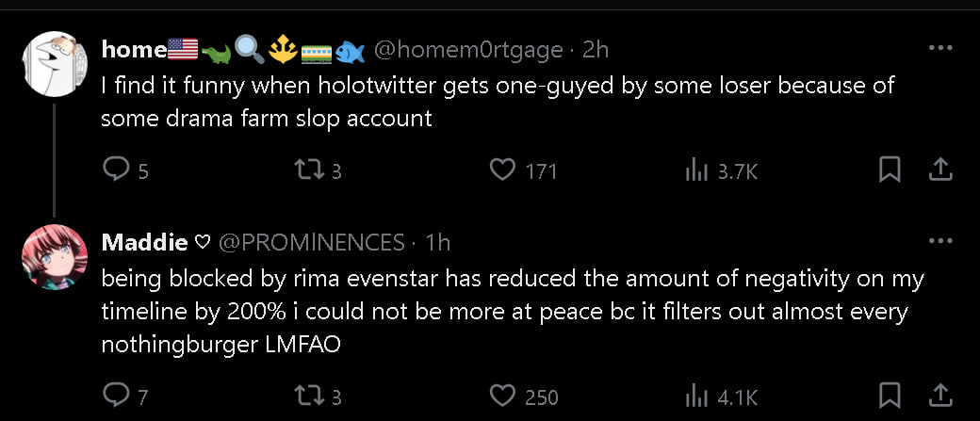Open more options for Maddie's tweet
This screenshot has height=421, width=980.
[939, 242]
